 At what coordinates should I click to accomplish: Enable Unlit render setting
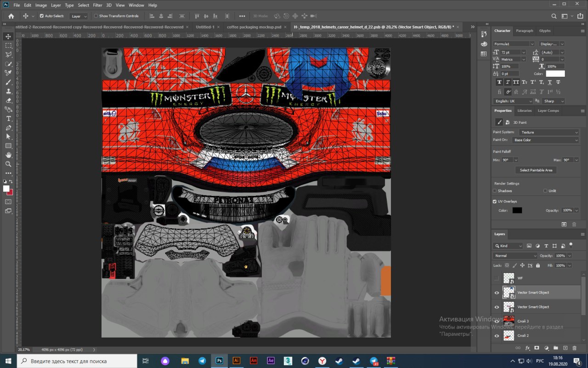click(x=545, y=190)
